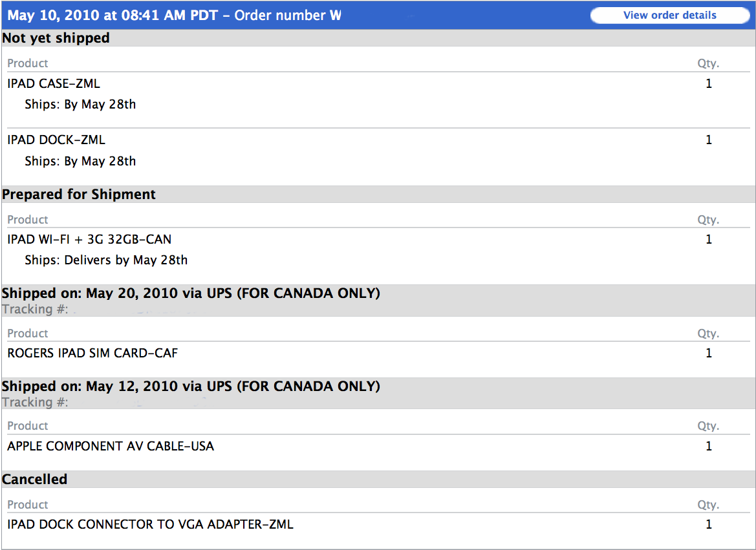The image size is (756, 550).
Task: Click the quantity 1 for IPAD CASE-ZML
Action: 709,83
